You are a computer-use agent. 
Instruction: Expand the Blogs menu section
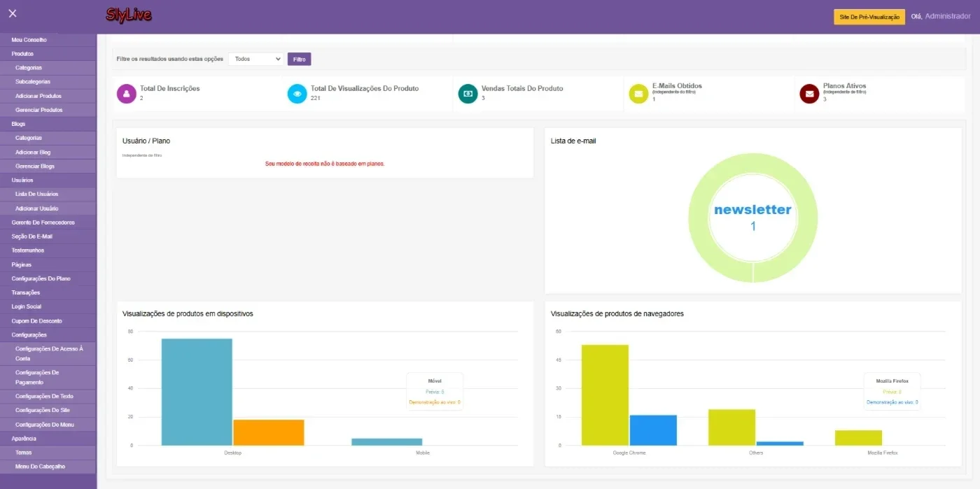(x=48, y=124)
